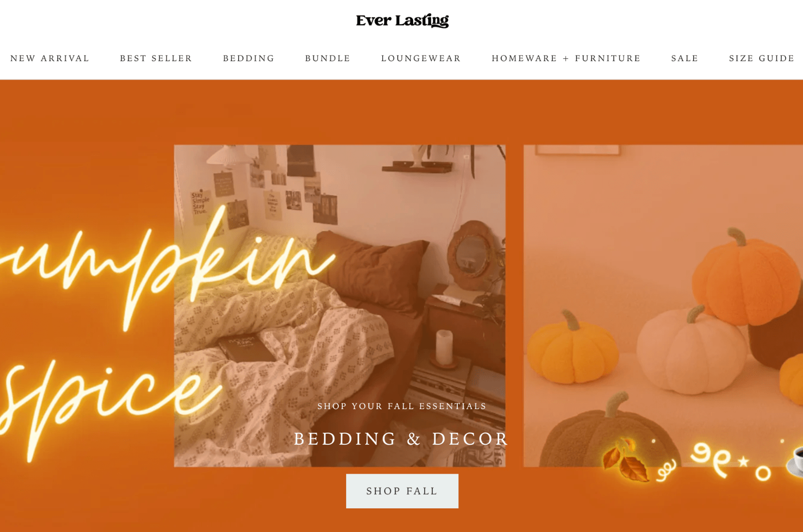Click the neon star decoration
Screen dimensions: 803x532
click(x=743, y=462)
